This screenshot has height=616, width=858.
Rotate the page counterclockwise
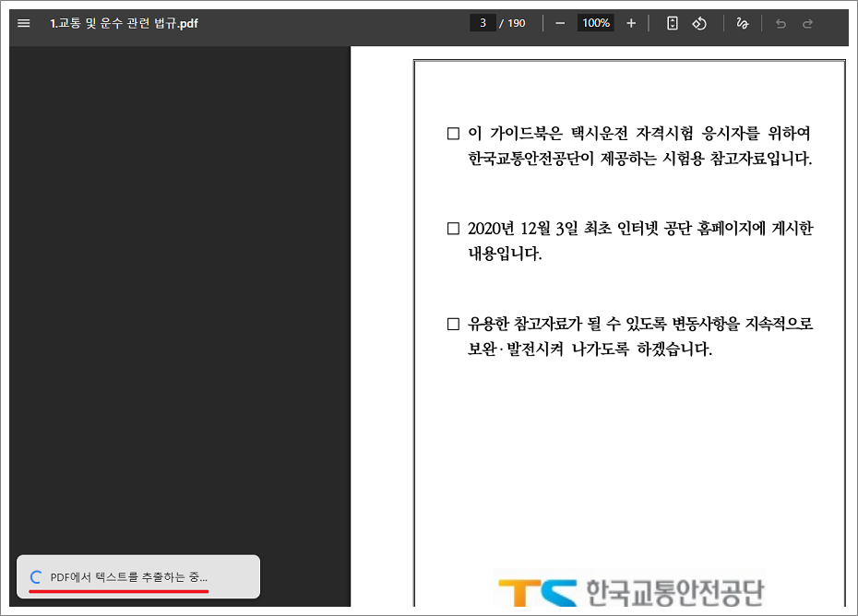tap(699, 23)
